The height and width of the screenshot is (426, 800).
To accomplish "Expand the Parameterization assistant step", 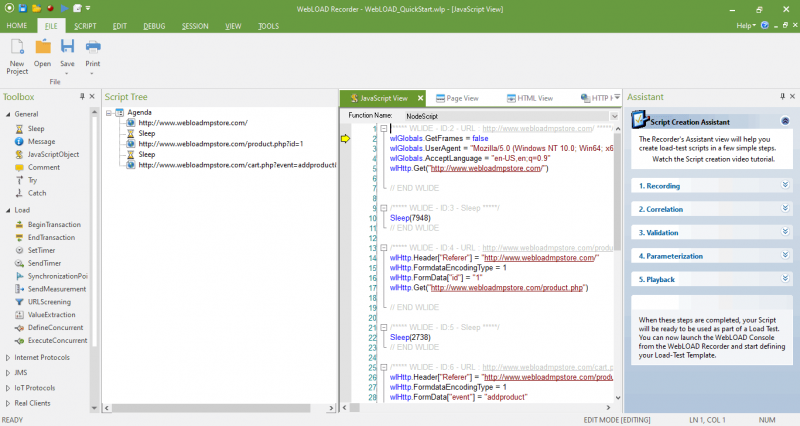I will point(785,256).
